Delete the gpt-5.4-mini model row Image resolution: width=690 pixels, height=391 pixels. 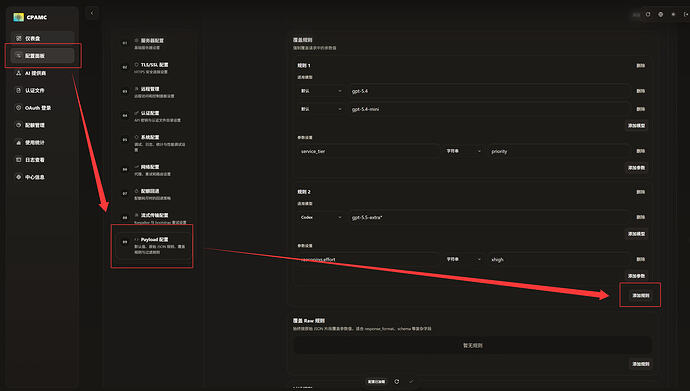(x=640, y=109)
